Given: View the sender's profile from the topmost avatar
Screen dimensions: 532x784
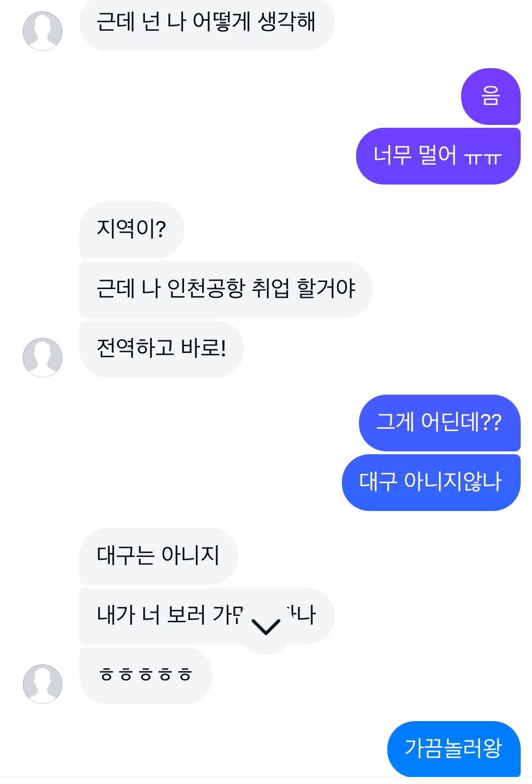Looking at the screenshot, I should (43, 31).
